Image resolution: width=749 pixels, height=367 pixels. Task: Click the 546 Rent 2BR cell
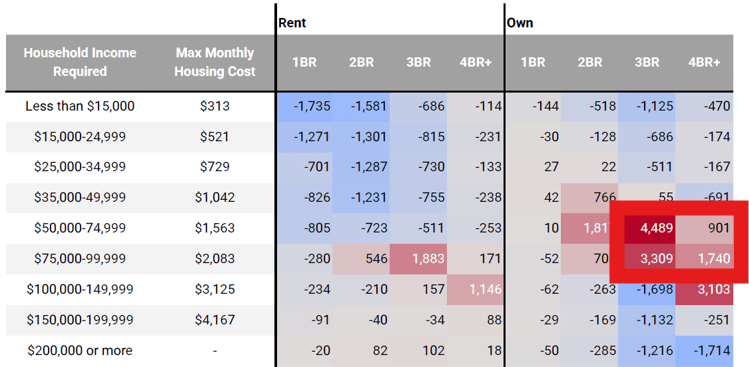coord(361,259)
